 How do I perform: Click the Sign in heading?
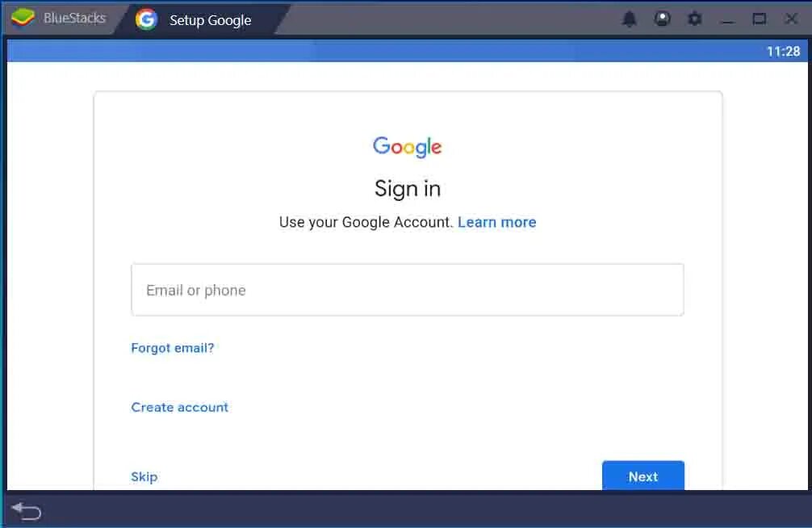(408, 189)
